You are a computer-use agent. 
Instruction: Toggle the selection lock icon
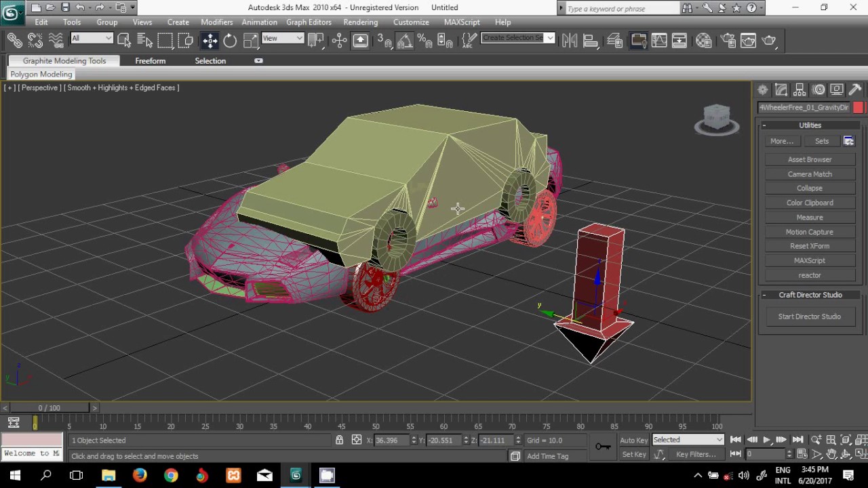pos(339,440)
